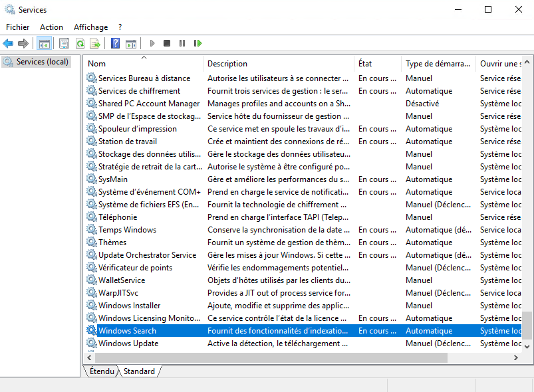Switch to the Standard tab
The width and height of the screenshot is (534, 392).
[x=139, y=371]
